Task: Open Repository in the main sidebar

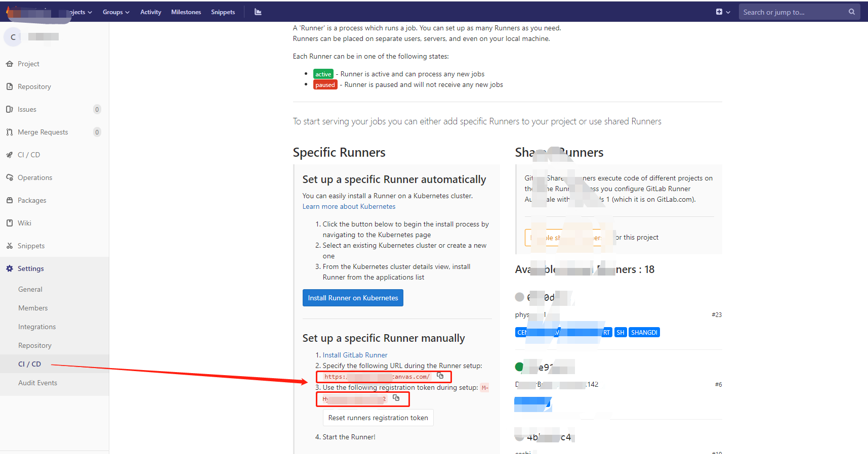Action: pos(34,86)
